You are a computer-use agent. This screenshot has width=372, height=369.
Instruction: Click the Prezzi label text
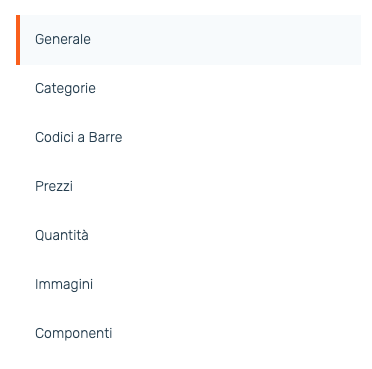(x=54, y=186)
